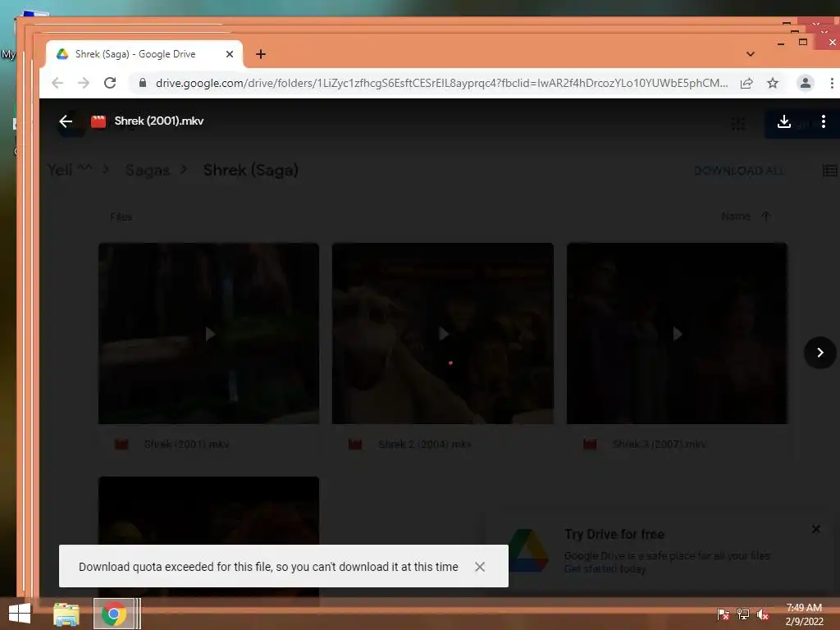Select the Shrek (Saga) - Google Drive tab
This screenshot has height=630, width=840.
pos(144,54)
